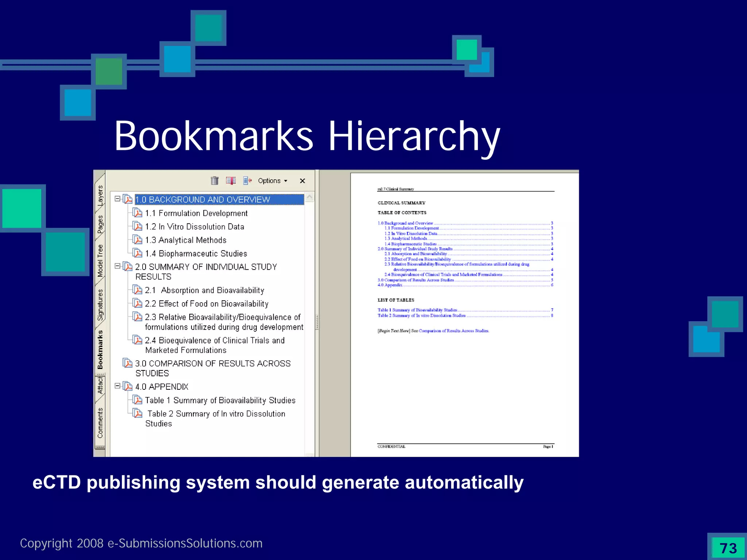Click the bookmarks panel scroll up arrow

[309, 197]
